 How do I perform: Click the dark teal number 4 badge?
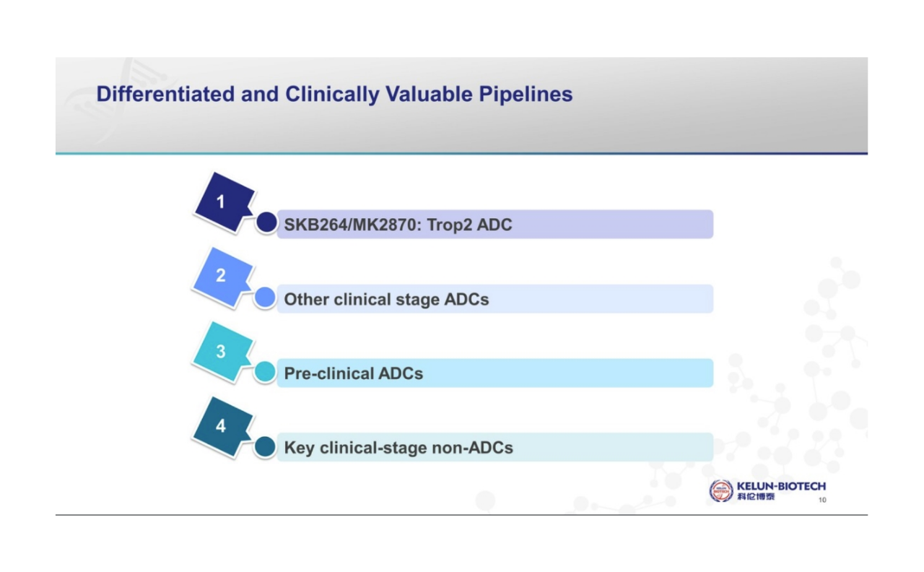tap(222, 426)
